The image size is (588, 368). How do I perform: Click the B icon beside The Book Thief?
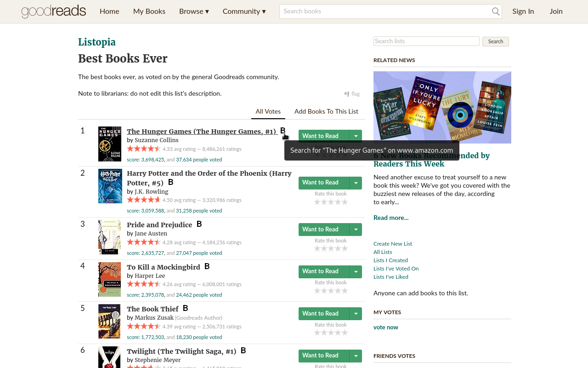(x=184, y=308)
